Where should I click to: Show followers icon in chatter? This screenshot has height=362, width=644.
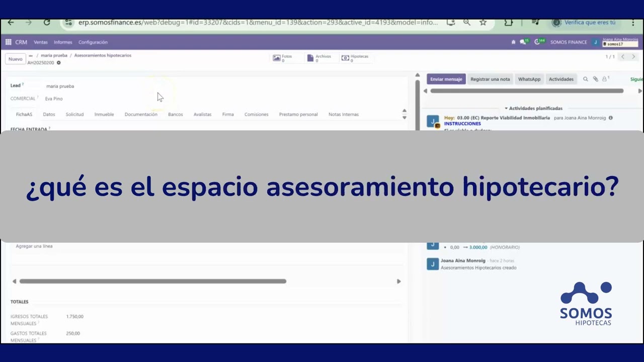pyautogui.click(x=605, y=79)
